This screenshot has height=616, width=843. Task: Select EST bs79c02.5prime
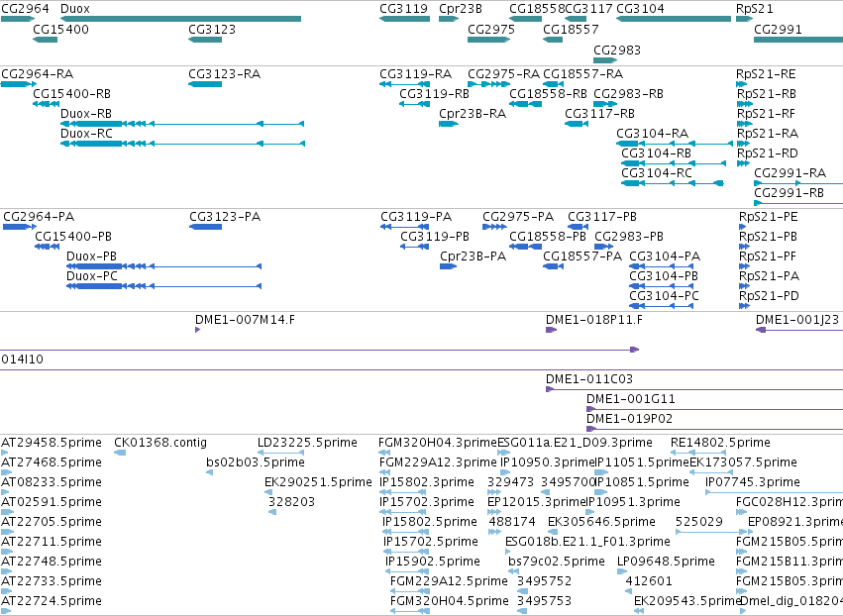click(x=557, y=562)
